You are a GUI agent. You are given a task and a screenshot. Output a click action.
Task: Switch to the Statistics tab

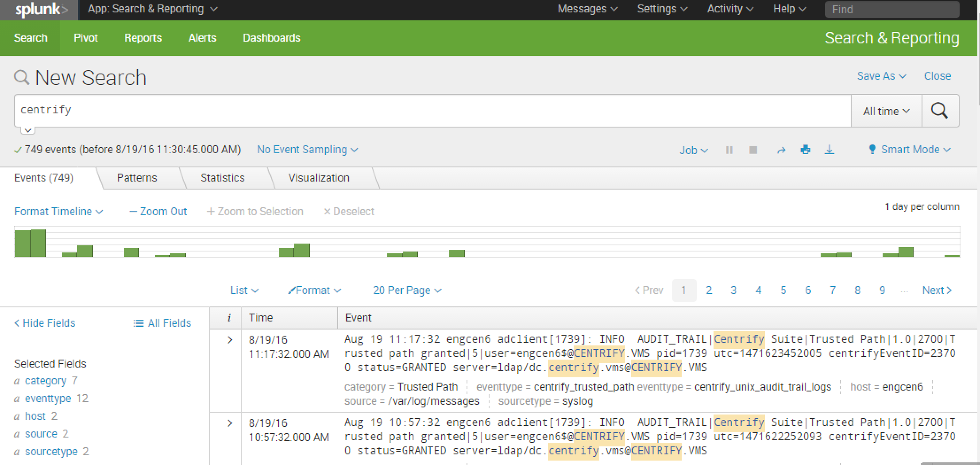click(x=222, y=178)
